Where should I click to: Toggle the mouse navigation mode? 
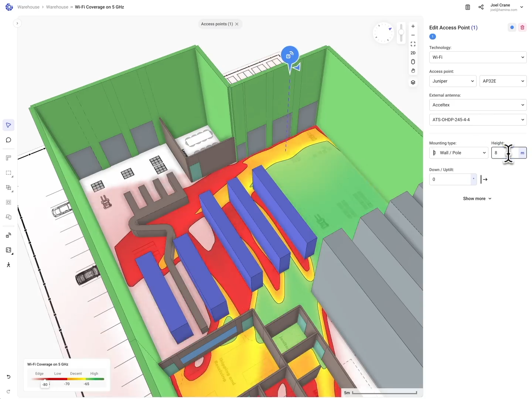click(413, 62)
